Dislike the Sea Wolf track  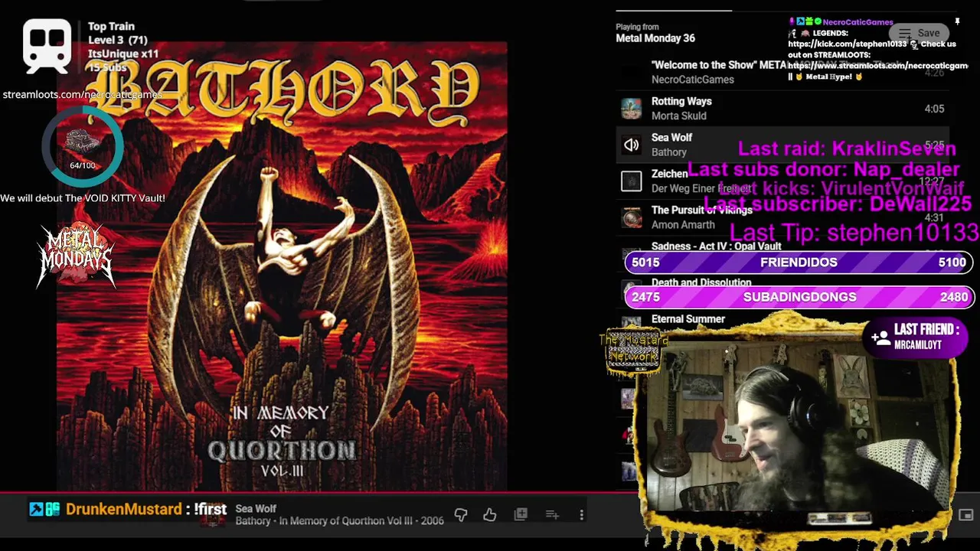pyautogui.click(x=461, y=515)
